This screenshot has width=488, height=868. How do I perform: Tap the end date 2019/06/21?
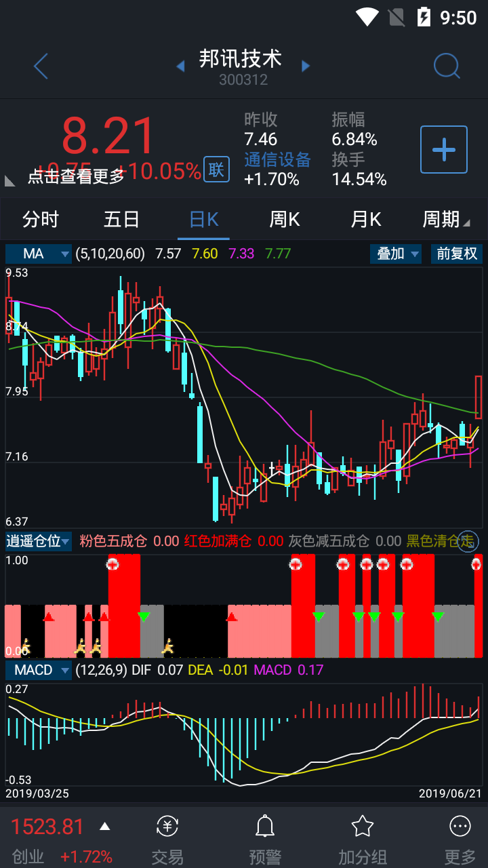[x=451, y=793]
